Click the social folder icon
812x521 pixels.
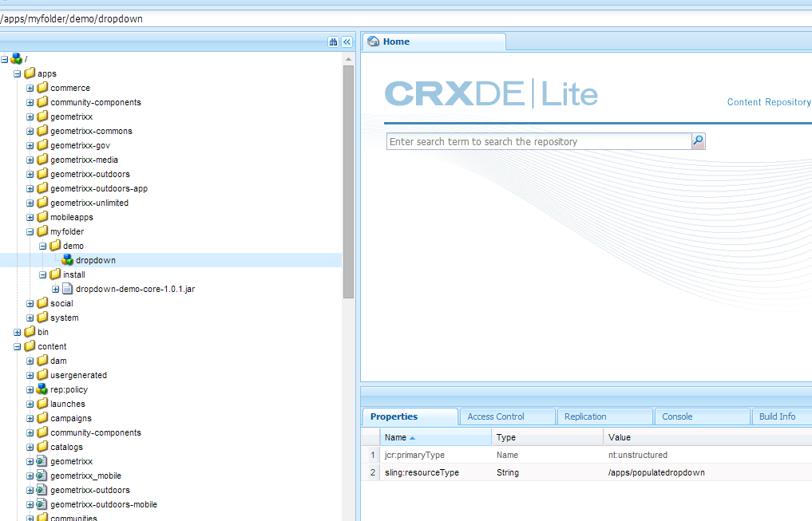point(42,303)
